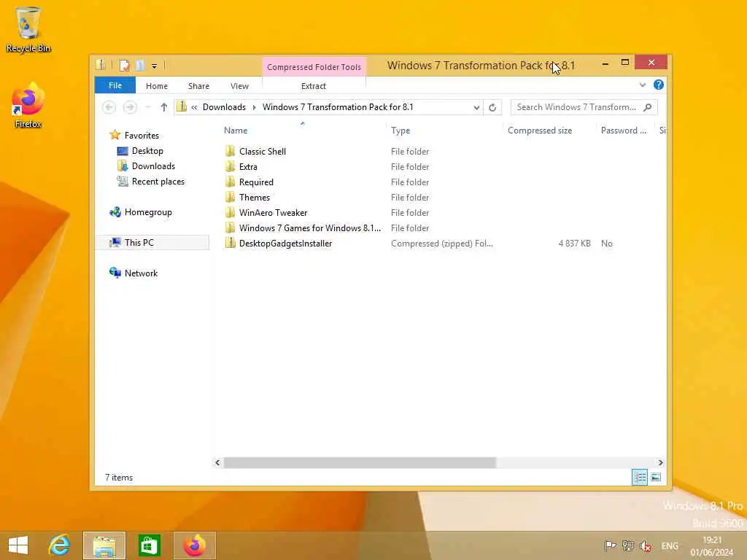
Task: Open Customize Quick Access Toolbar dropdown arrow
Action: (x=155, y=66)
